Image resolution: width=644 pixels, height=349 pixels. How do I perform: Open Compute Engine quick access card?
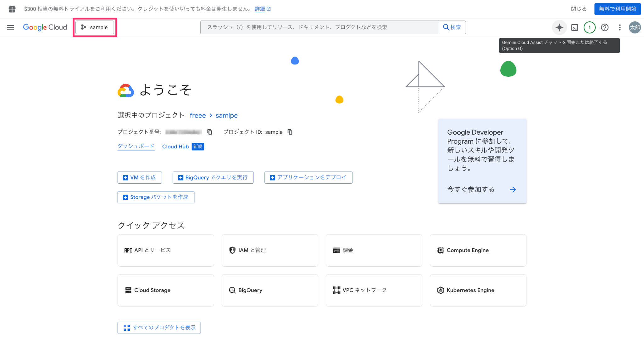coord(478,250)
